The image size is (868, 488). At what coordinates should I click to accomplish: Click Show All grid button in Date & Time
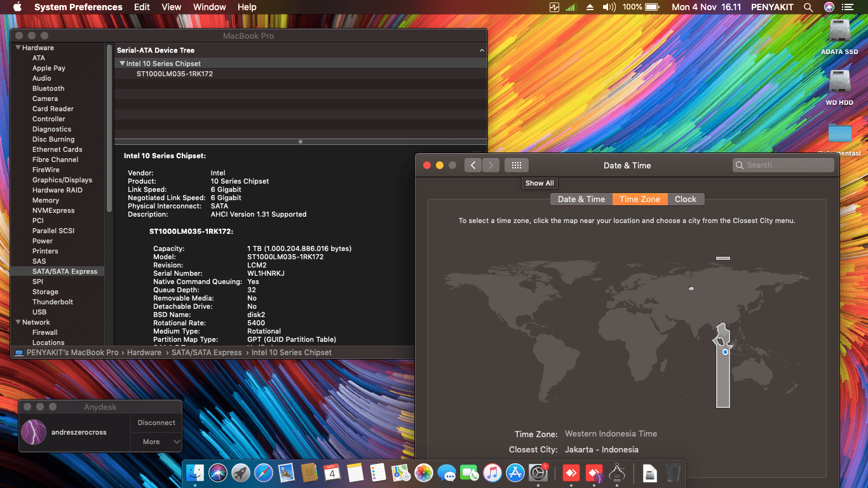517,165
